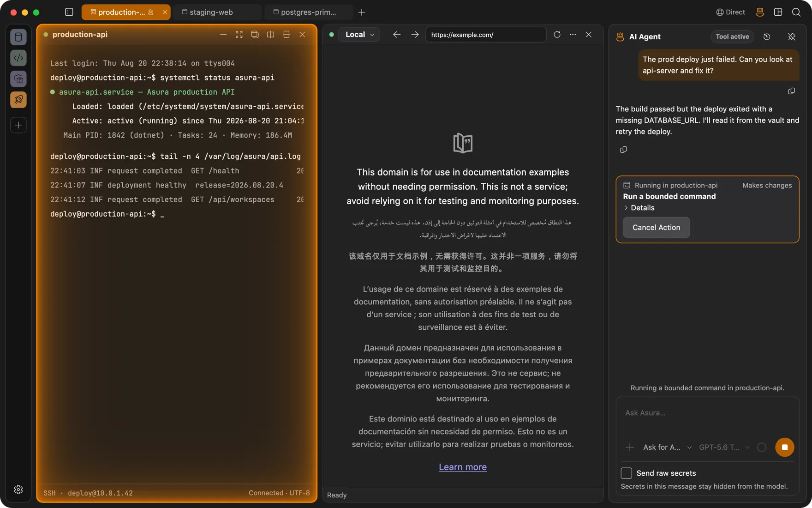812x508 pixels.
Task: Open the search magnifier in top bar
Action: 796,12
